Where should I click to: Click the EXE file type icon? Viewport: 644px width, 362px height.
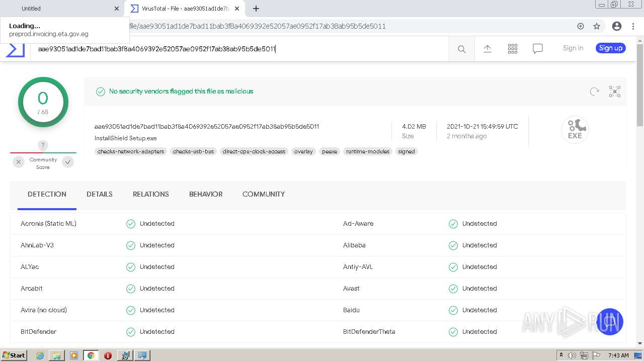point(575,129)
